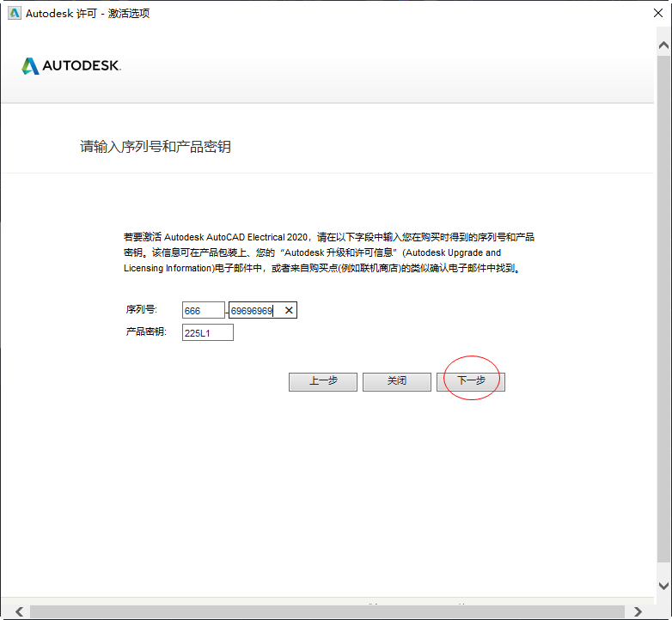This screenshot has height=620, width=672.
Task: Click the vertical scrollbar up arrow
Action: [663, 45]
